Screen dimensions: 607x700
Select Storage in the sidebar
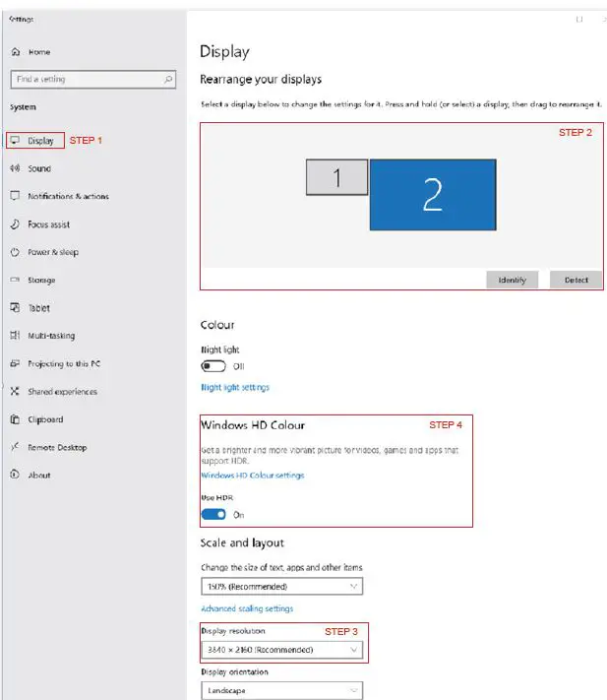[x=41, y=280]
